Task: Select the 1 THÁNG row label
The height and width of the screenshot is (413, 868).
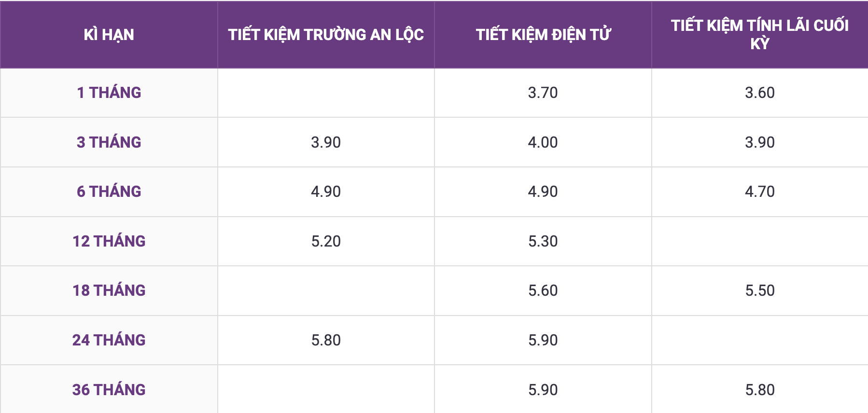Action: 109,93
